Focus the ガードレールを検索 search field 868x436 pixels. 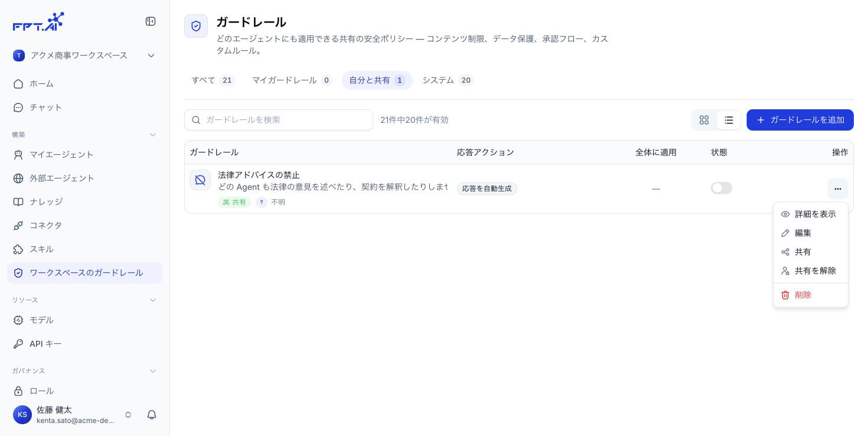tap(279, 120)
